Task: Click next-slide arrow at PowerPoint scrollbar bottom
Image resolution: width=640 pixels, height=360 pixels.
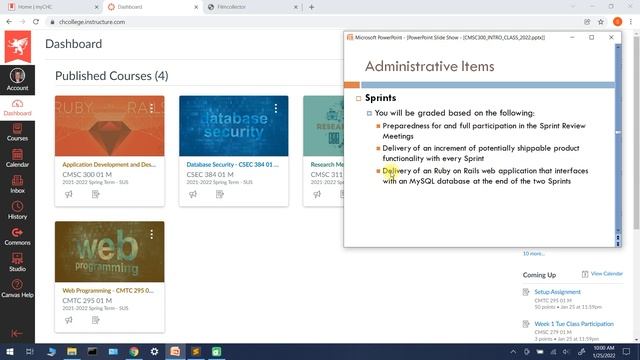Action: (x=618, y=244)
